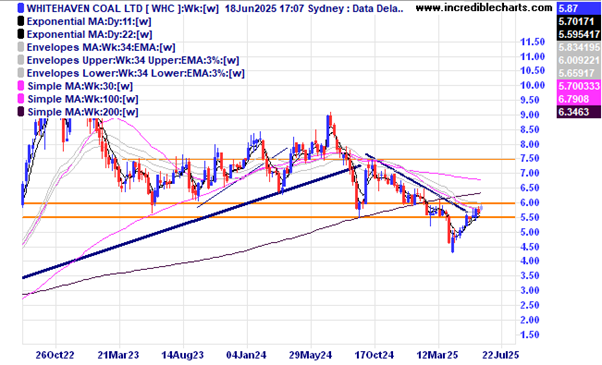The height and width of the screenshot is (365, 602).
Task: Click the blue WHITEHAVEN COAL LTD legend marker
Action: 21,8
